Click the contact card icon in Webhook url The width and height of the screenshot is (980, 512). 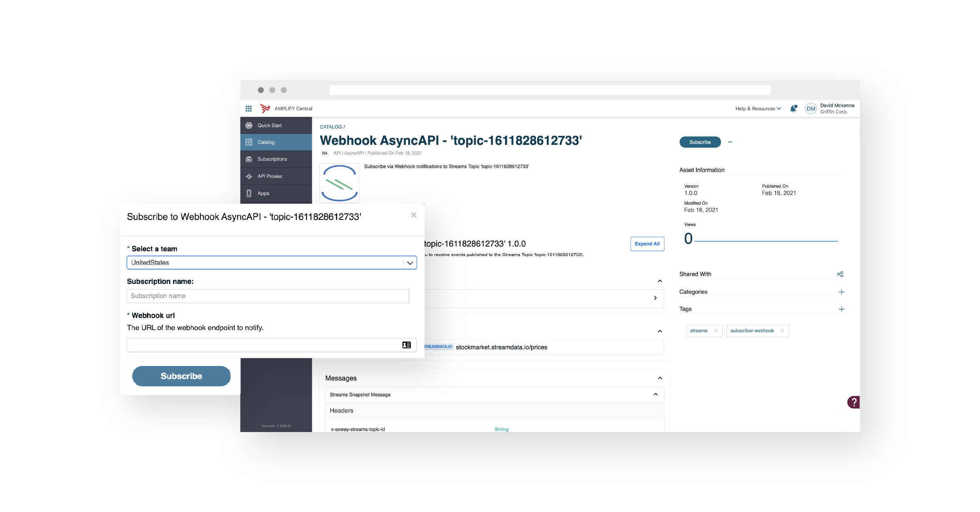point(407,345)
